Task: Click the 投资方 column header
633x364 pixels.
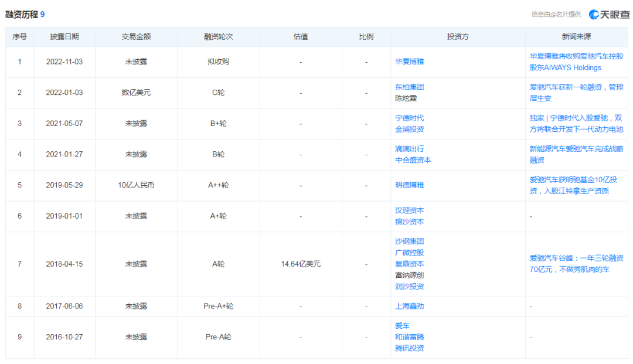Action: pyautogui.click(x=458, y=37)
